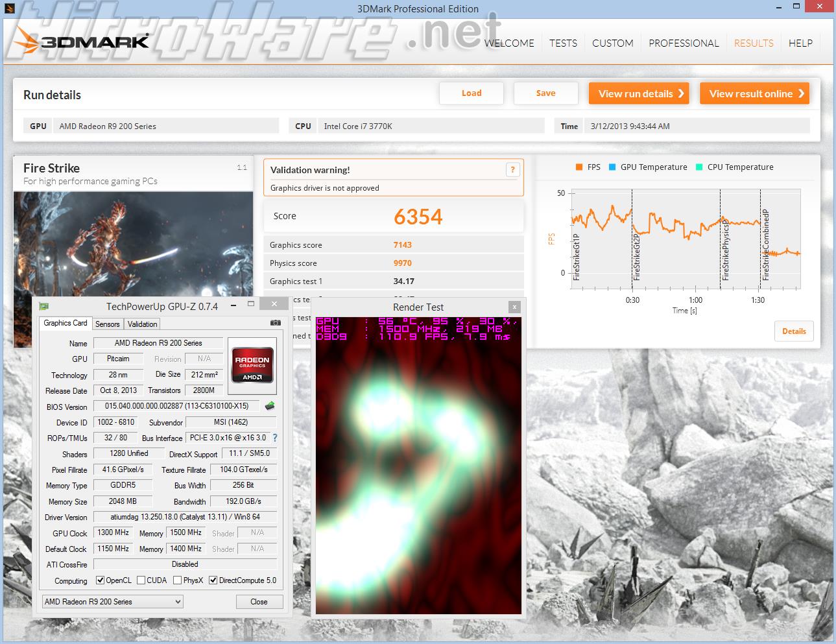This screenshot has width=836, height=644.
Task: Click the Save button
Action: coord(545,93)
